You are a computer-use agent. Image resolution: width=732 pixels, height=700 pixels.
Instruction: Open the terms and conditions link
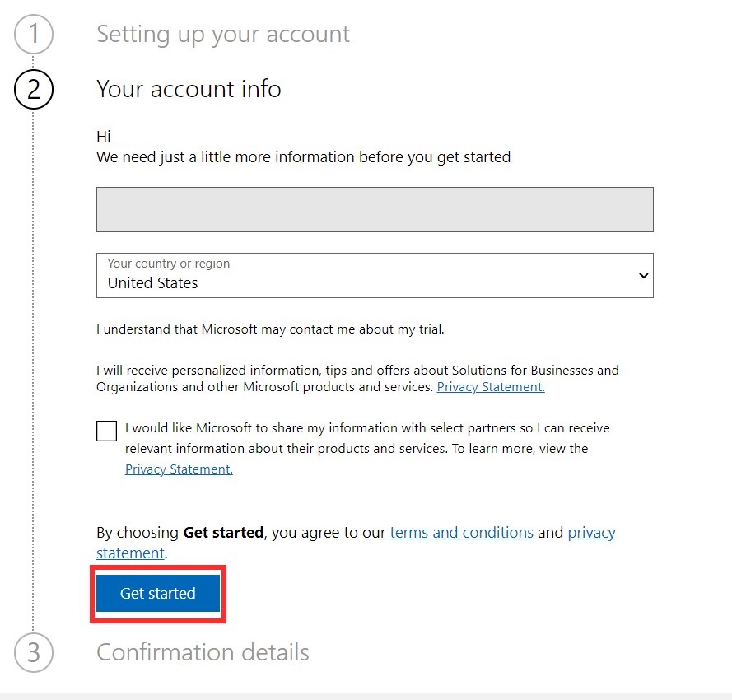click(x=461, y=532)
